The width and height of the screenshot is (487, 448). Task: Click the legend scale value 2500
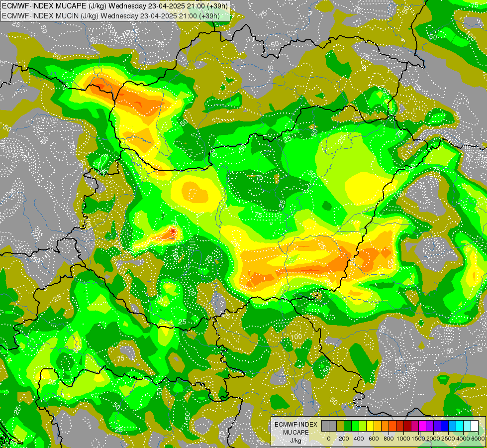(449, 439)
